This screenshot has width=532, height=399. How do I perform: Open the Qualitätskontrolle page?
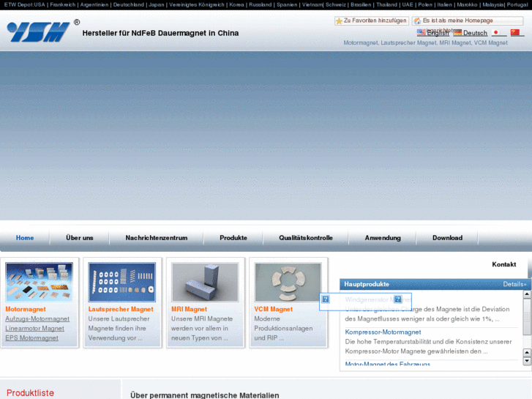(306, 238)
